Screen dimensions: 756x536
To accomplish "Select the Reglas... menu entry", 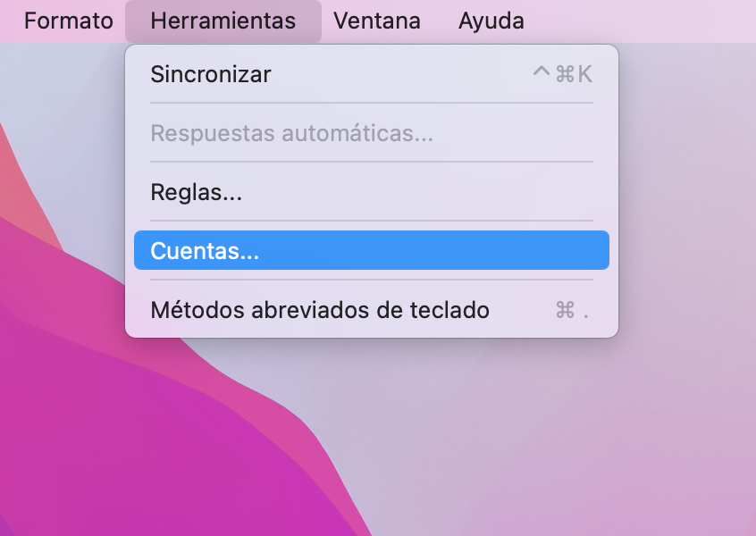I will (372, 192).
